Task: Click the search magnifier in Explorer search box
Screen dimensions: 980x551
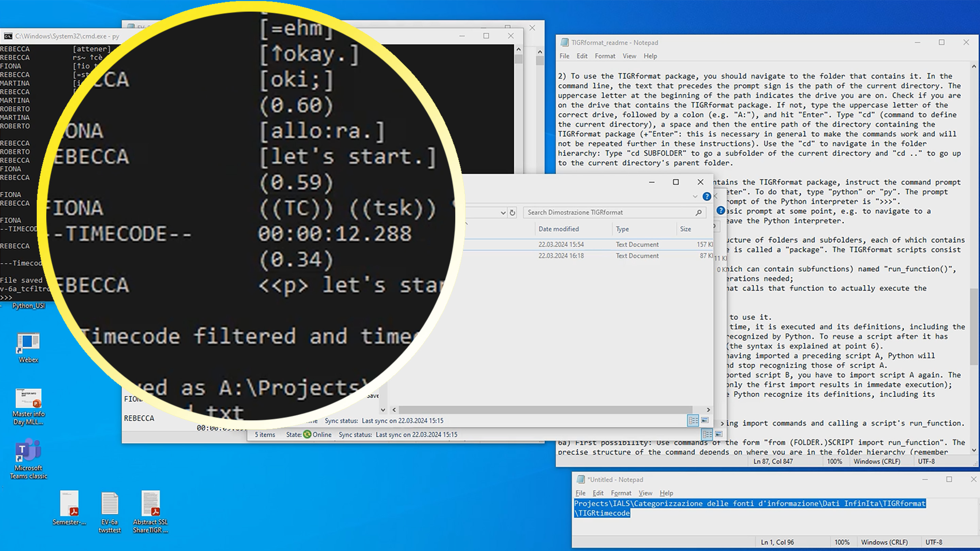Action: pos(699,213)
